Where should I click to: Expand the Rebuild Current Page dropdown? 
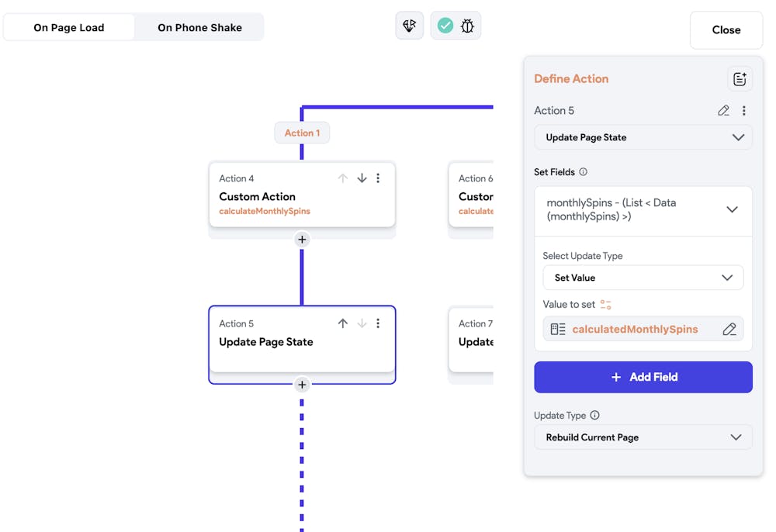coord(643,437)
